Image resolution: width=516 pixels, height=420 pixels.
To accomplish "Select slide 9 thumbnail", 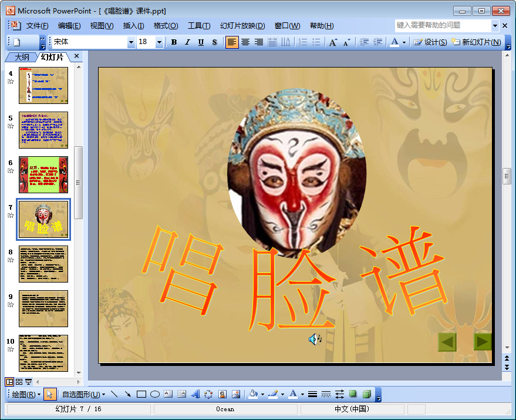I will tap(43, 308).
